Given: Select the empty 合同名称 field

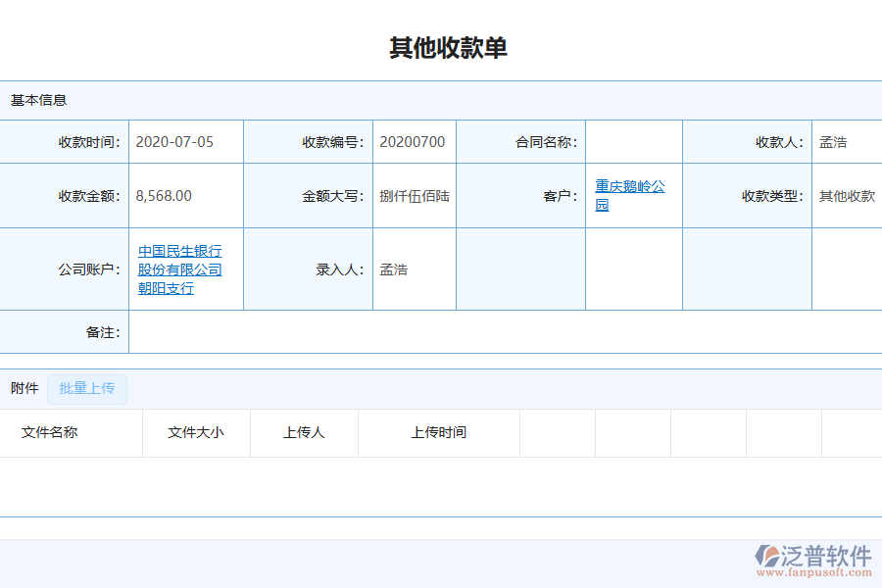Looking at the screenshot, I should (633, 141).
